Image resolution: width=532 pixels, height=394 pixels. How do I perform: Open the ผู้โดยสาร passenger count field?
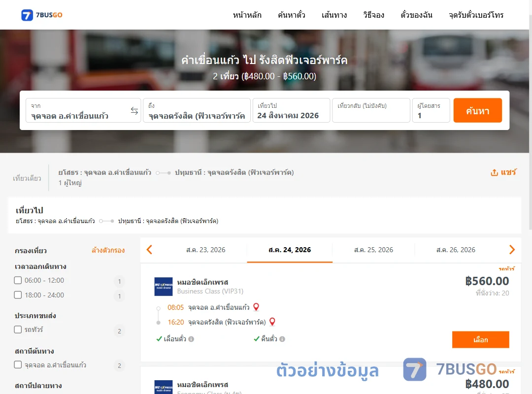(431, 110)
